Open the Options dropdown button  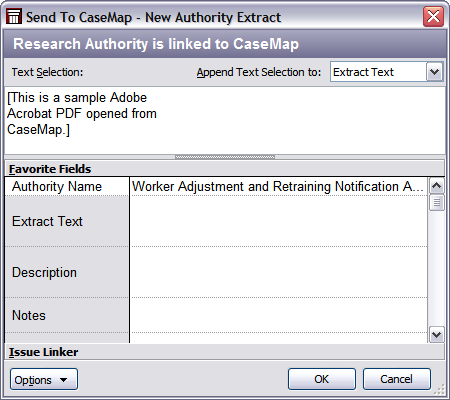pyautogui.click(x=44, y=379)
